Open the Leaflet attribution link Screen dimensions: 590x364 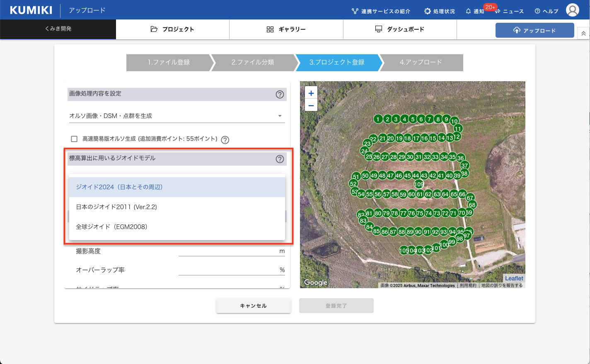click(x=514, y=278)
